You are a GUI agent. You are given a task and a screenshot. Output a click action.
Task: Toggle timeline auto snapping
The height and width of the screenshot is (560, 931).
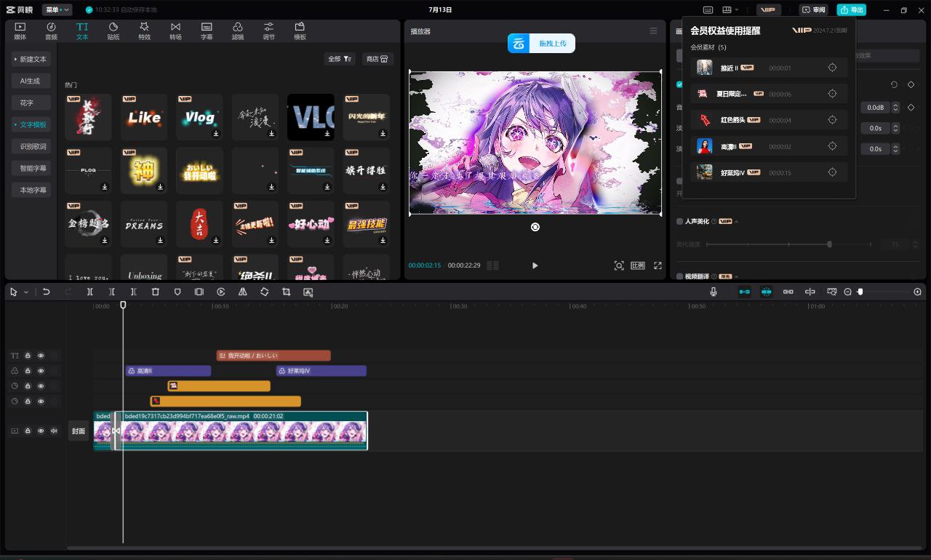[x=766, y=292]
